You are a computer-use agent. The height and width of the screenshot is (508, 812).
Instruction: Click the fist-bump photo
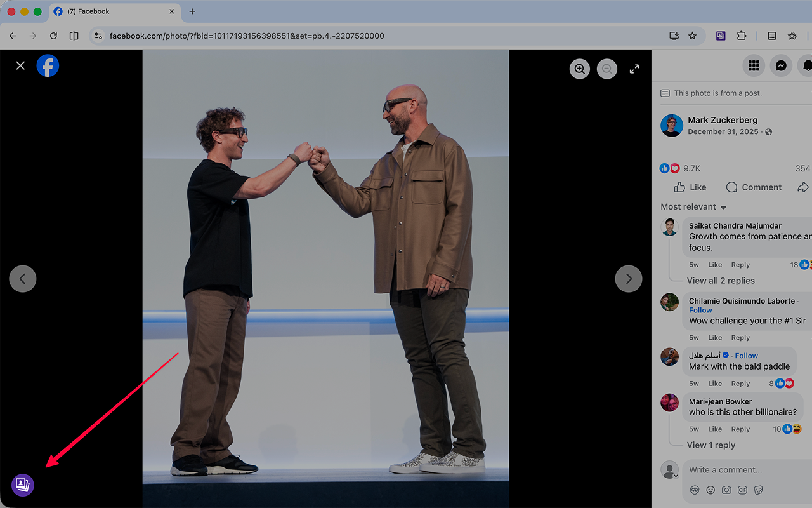tap(325, 279)
